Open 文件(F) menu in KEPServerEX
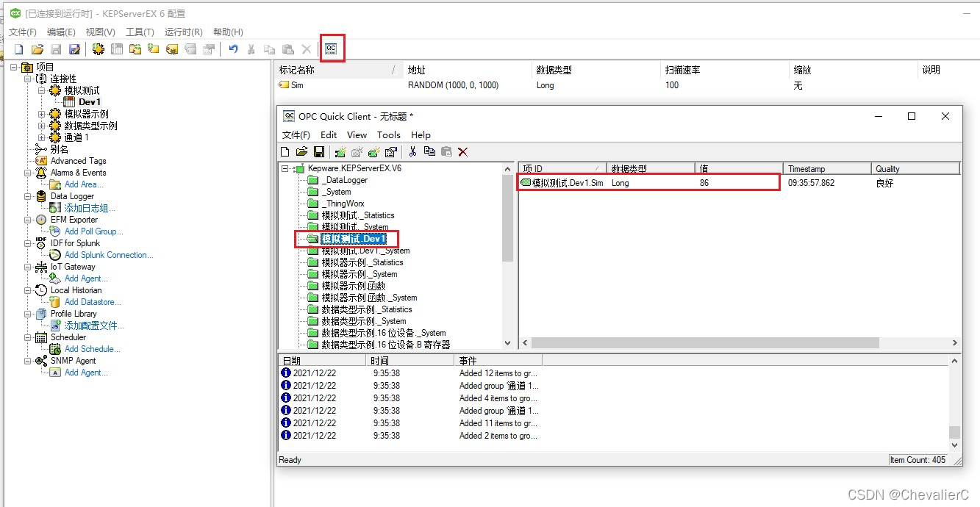The width and height of the screenshot is (980, 507). 23,32
